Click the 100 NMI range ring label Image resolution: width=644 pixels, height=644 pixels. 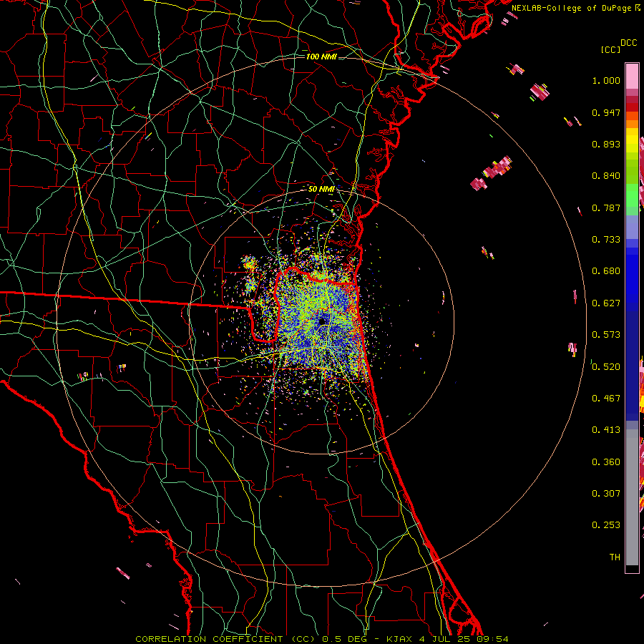[321, 57]
